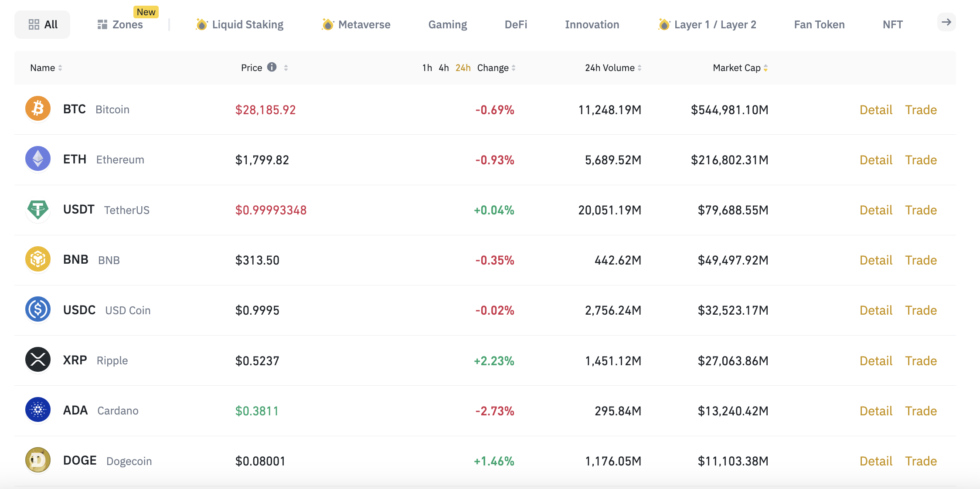The width and height of the screenshot is (980, 489).
Task: Switch to the DeFi category
Action: pyautogui.click(x=516, y=24)
